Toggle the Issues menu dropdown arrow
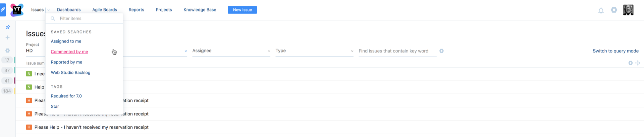644x137 pixels. (48, 10)
